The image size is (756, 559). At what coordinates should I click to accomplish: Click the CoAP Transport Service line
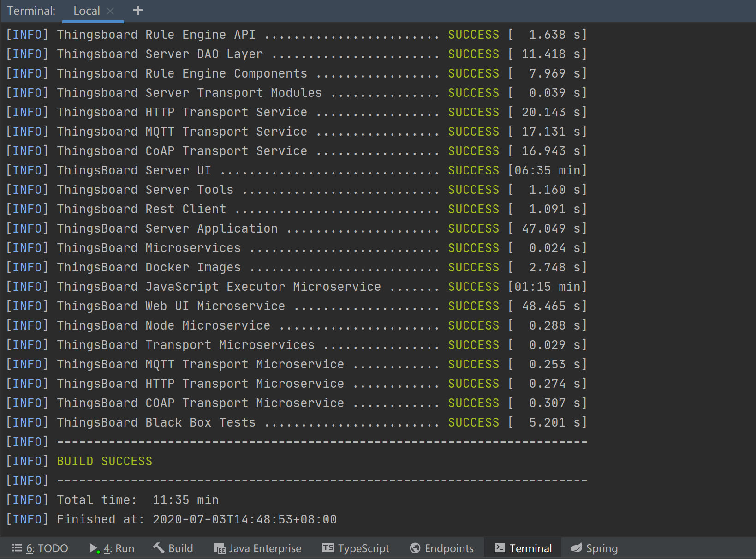point(296,151)
